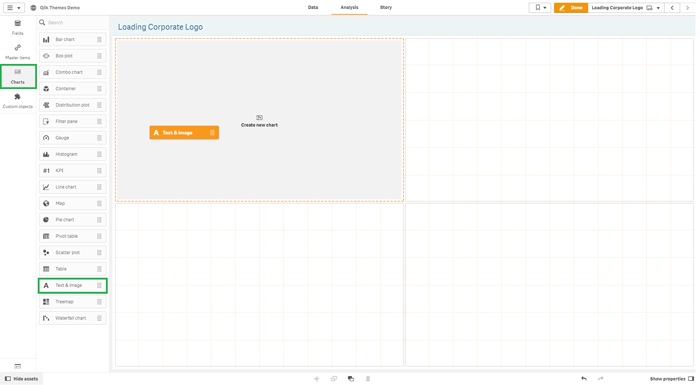Click the cut icon in bottom toolbar
700x385 pixels.
[317, 379]
